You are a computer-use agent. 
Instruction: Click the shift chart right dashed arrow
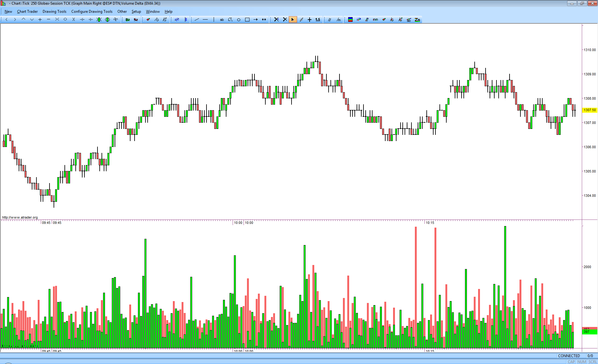pos(91,20)
